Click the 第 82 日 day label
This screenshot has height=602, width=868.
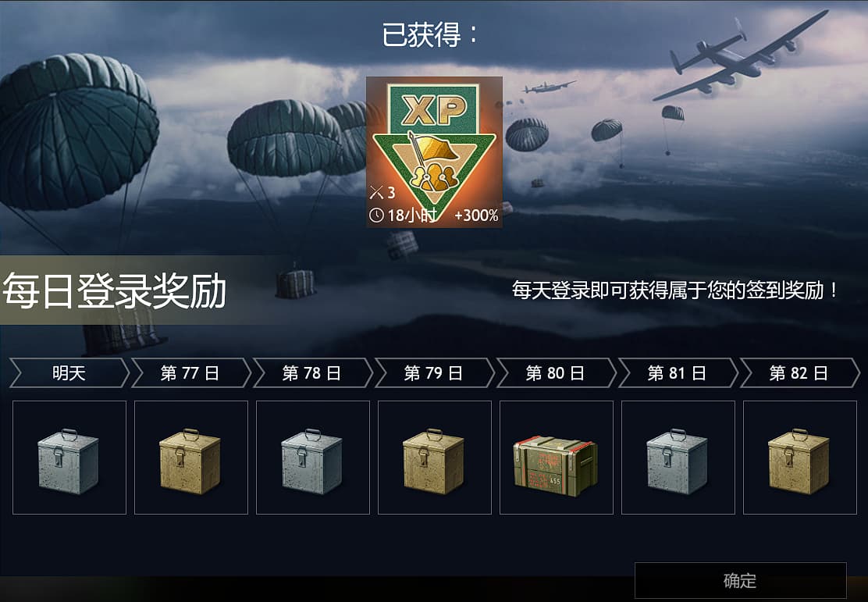[800, 372]
